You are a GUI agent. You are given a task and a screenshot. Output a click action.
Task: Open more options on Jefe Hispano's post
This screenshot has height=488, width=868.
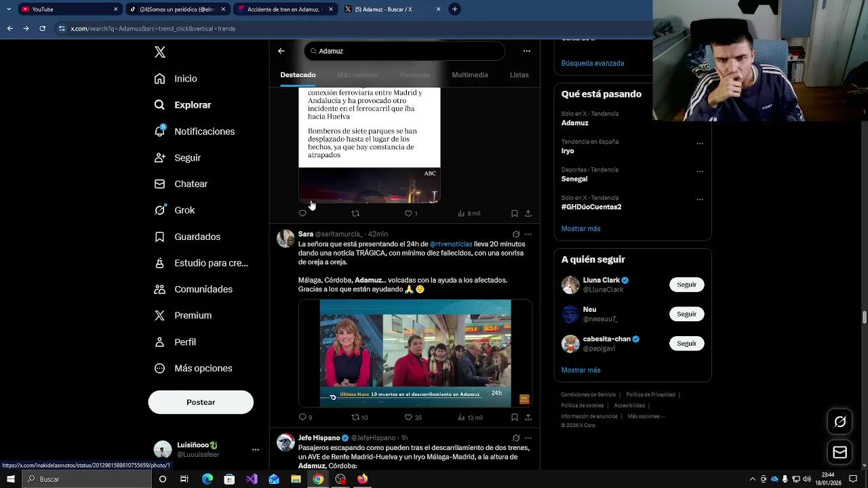[x=528, y=439]
